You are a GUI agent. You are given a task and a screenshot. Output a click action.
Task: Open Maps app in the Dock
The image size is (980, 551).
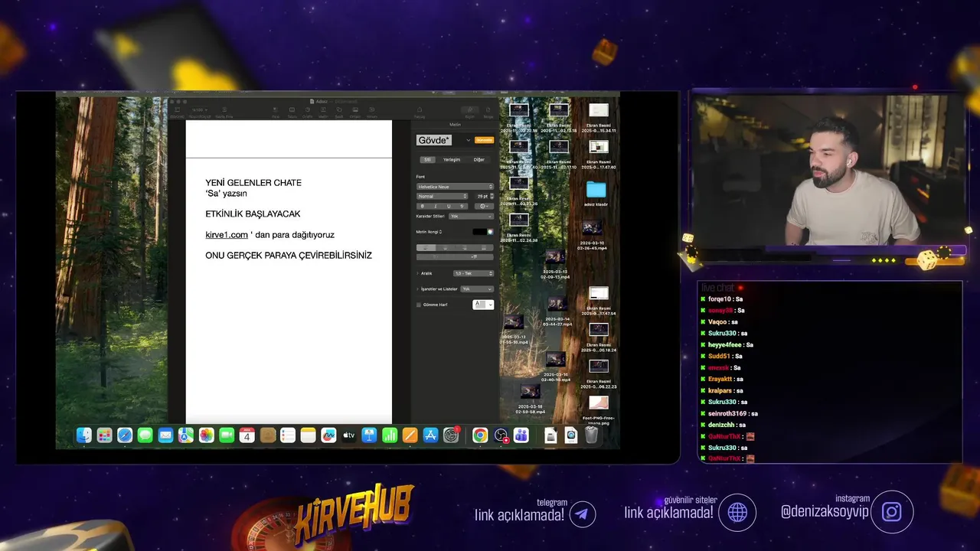point(186,435)
